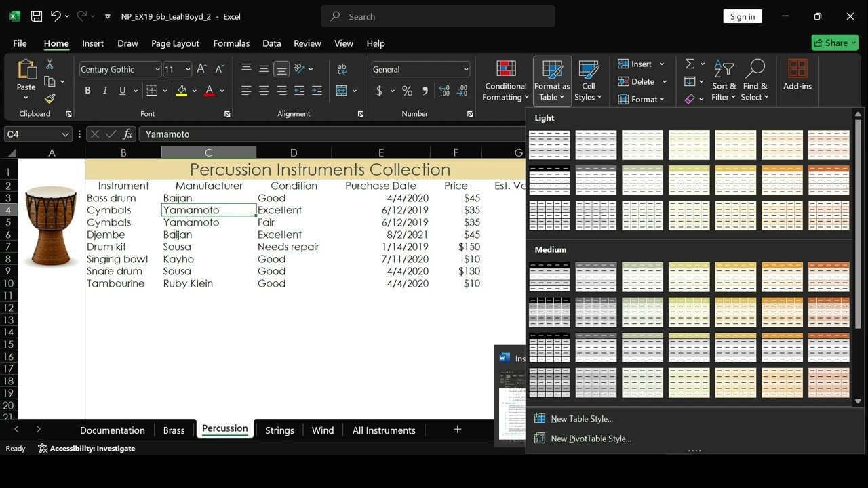Click the green Share button
The width and height of the screenshot is (868, 488).
coord(835,43)
